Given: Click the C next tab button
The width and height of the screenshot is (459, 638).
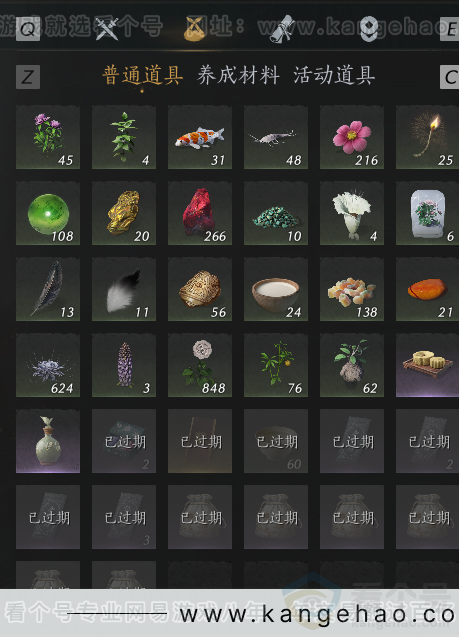Looking at the screenshot, I should [x=450, y=77].
